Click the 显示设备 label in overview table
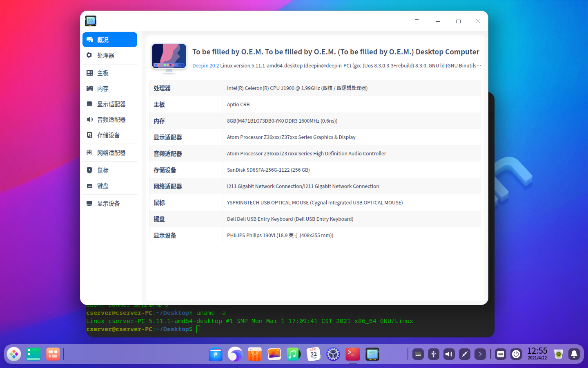The height and width of the screenshot is (368, 588). click(x=165, y=236)
